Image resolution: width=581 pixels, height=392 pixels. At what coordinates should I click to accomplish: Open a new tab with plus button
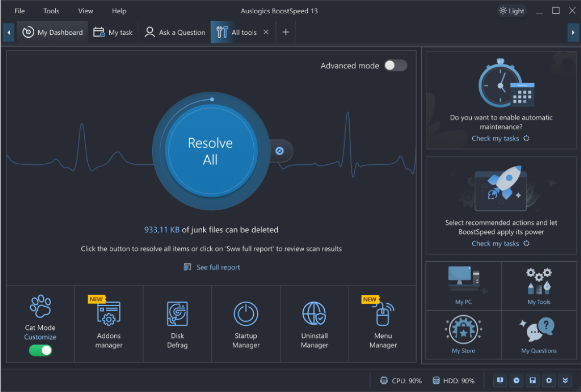tap(285, 32)
